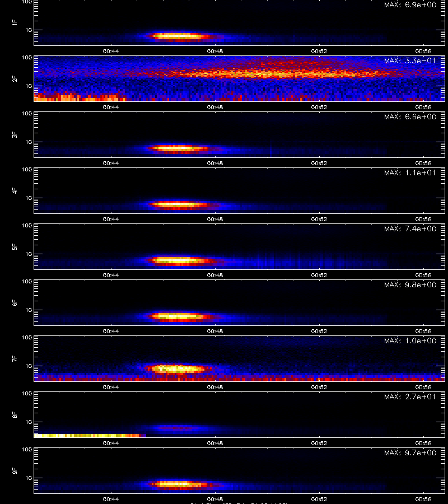Click the 10 y-axis value of 2F panel
The height and width of the screenshot is (504, 448).
pyautogui.click(x=29, y=86)
